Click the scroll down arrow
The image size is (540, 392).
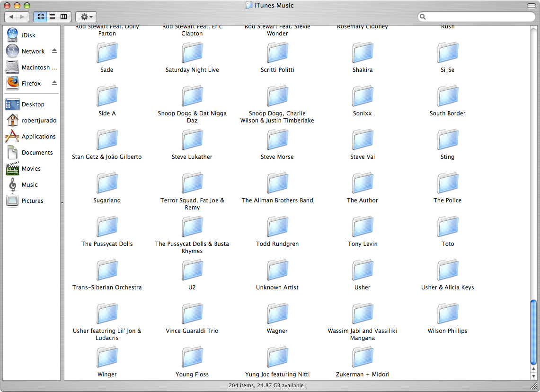(533, 376)
